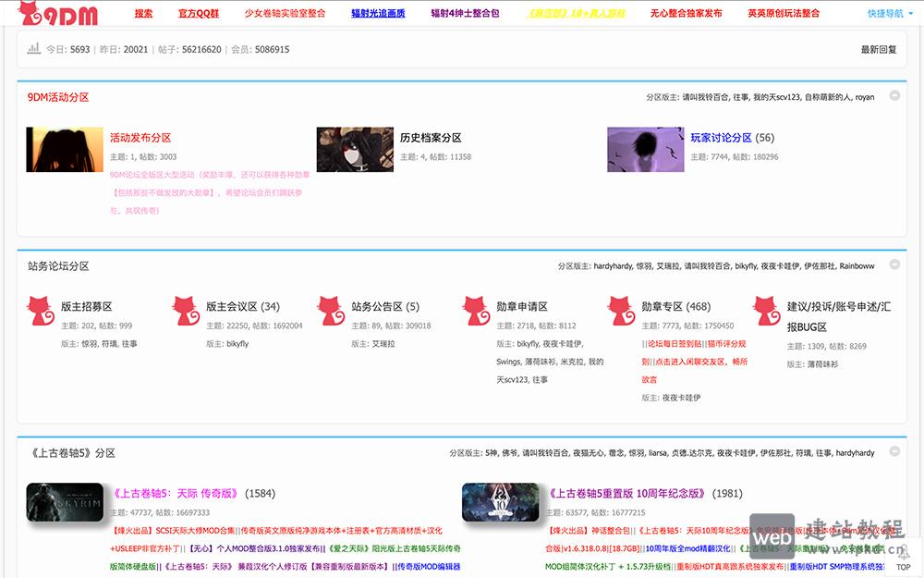924x578 pixels.
Task: Open 站务论坛分区 section title
Action: tap(58, 266)
